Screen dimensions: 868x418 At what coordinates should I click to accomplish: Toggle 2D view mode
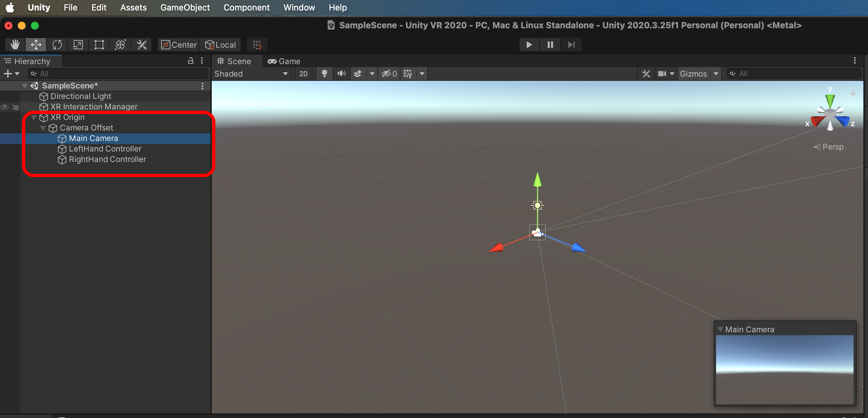click(x=303, y=73)
